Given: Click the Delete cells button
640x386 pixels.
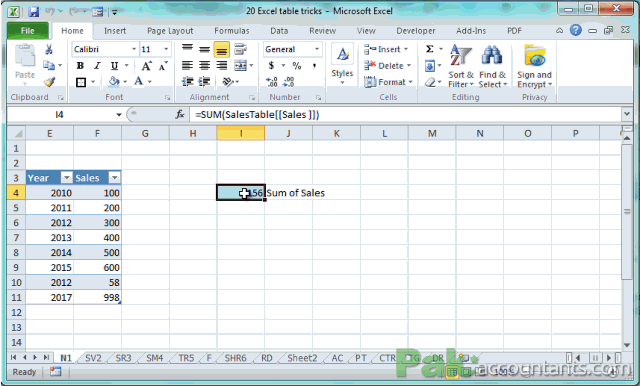Looking at the screenshot, I should pyautogui.click(x=387, y=66).
